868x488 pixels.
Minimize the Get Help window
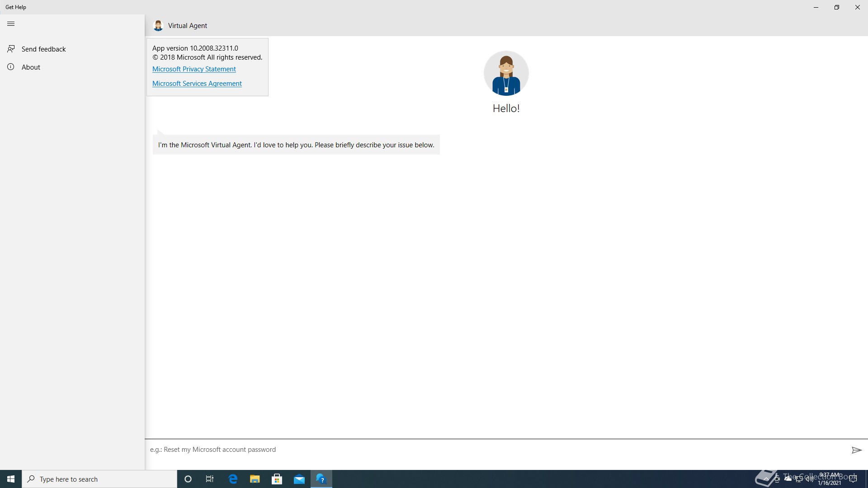click(x=816, y=7)
